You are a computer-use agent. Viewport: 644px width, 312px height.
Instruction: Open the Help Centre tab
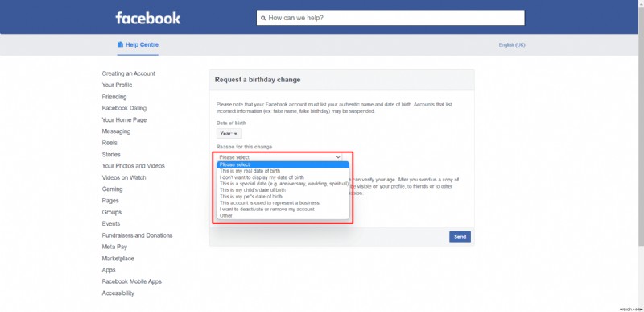[138, 45]
